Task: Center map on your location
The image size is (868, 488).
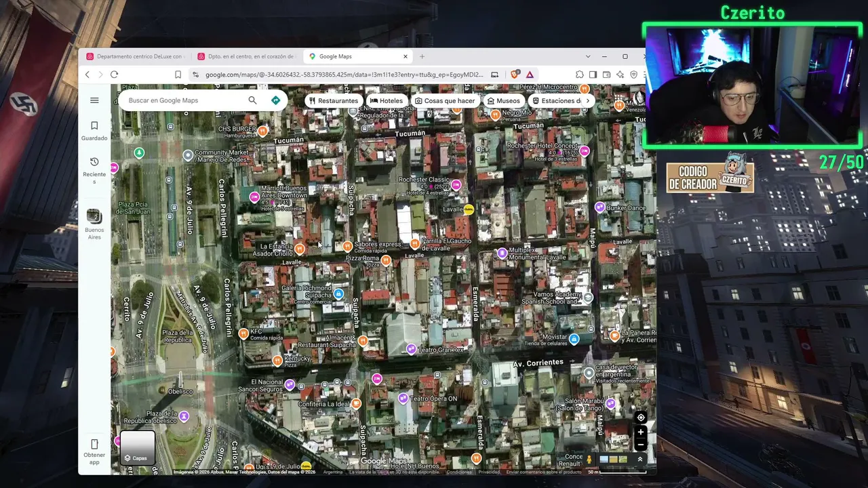Action: coord(641,418)
